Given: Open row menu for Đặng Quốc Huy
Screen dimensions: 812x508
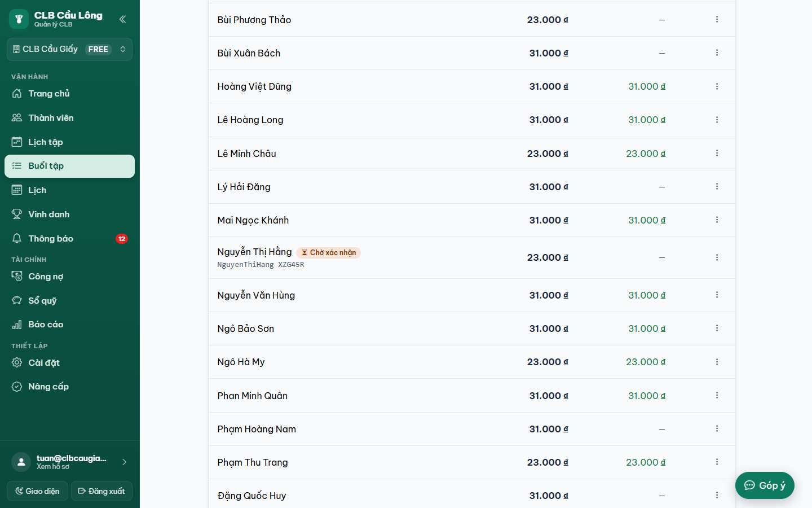Looking at the screenshot, I should click(717, 496).
